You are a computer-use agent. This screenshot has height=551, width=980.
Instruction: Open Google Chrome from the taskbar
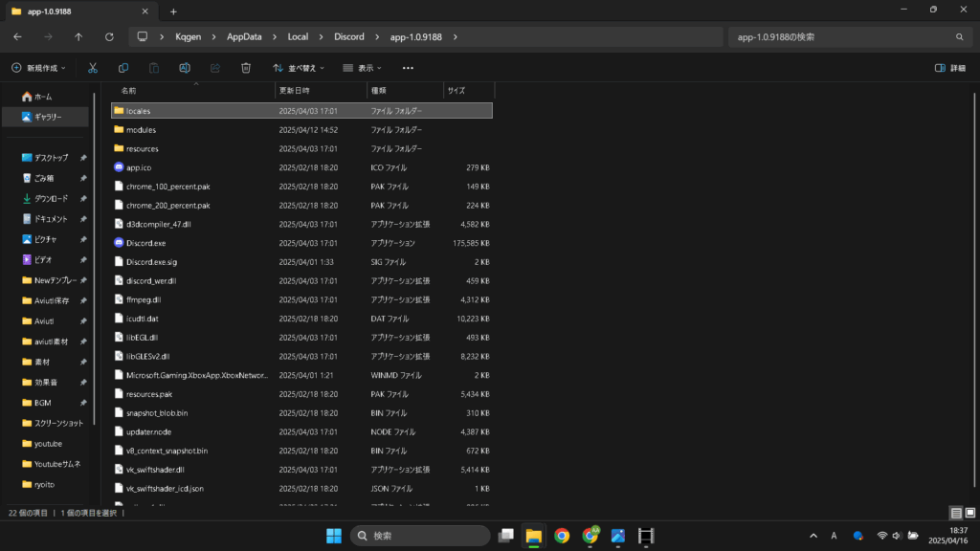(562, 536)
